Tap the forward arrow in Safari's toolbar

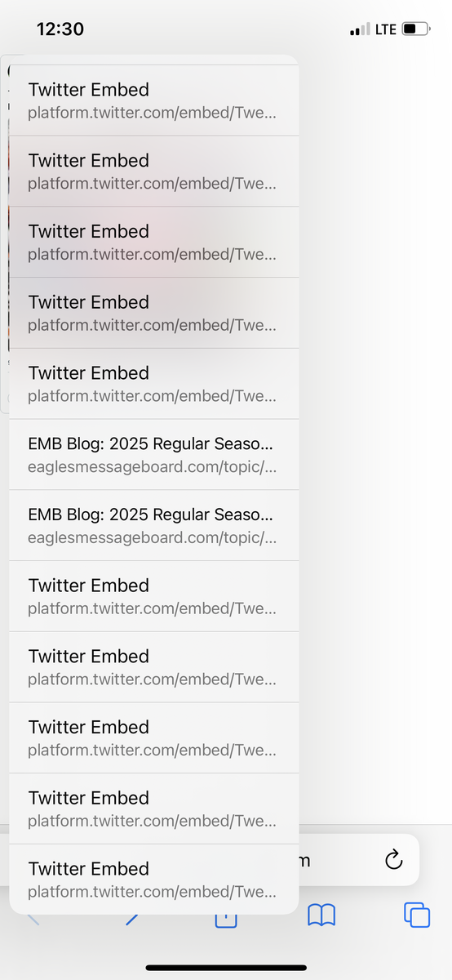[x=131, y=920]
